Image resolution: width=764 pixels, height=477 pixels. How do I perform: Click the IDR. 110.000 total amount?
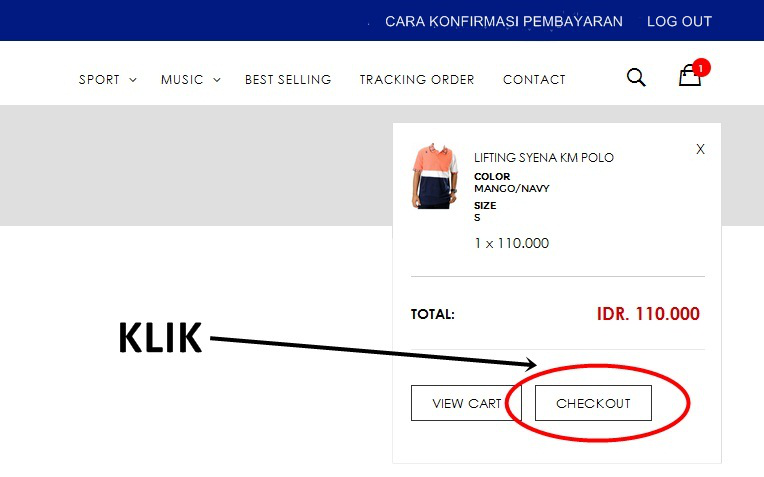pos(648,314)
